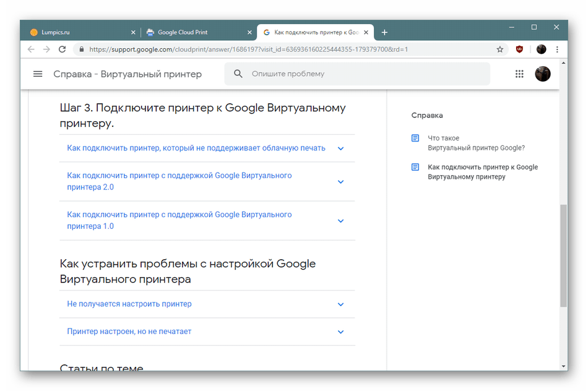
Task: Type in the "Опишите проблему" search field
Action: click(x=365, y=74)
